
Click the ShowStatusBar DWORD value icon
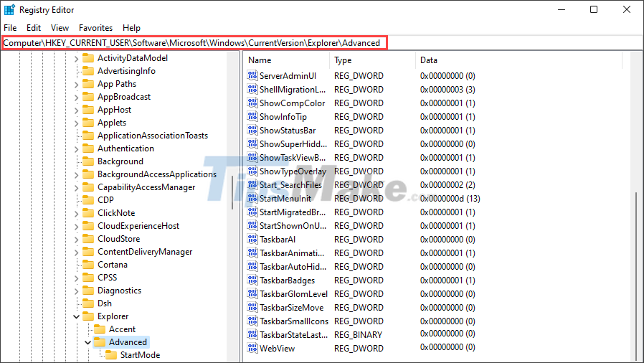point(252,130)
